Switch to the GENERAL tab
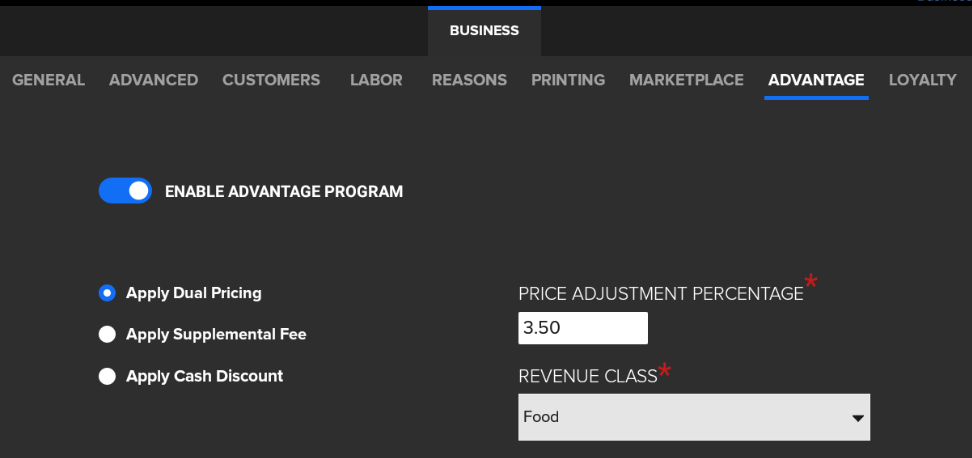972x458 pixels. tap(48, 80)
